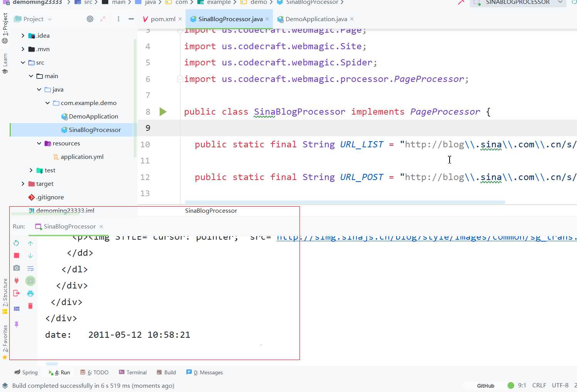Click the GitHub status bar widget
Viewport: 577px width, 392px height.
pos(485,385)
